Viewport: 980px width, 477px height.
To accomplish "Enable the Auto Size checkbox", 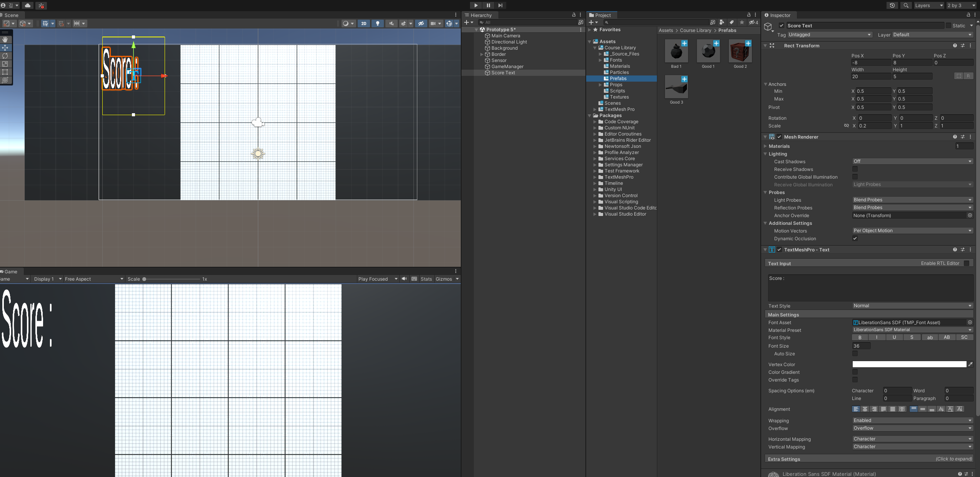I will (x=855, y=353).
